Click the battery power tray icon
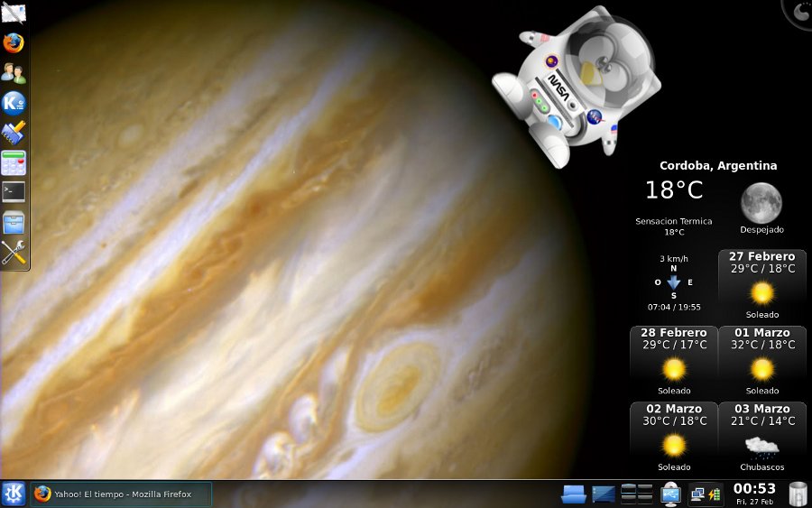 (715, 494)
